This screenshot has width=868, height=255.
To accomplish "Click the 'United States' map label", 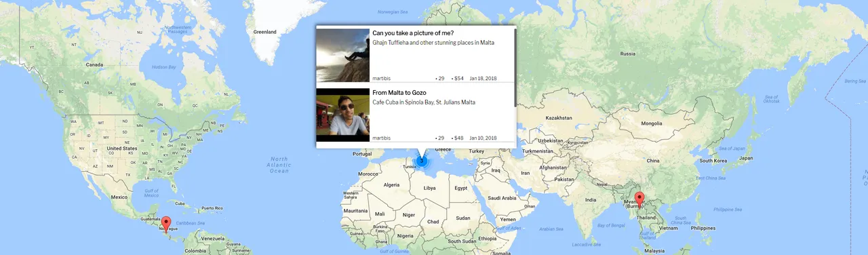I will point(121,148).
